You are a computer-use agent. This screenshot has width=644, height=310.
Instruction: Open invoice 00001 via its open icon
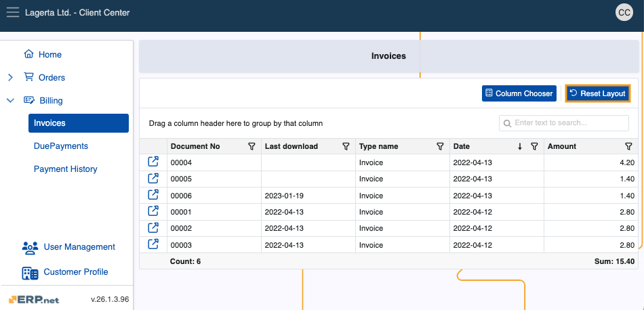[x=153, y=211]
